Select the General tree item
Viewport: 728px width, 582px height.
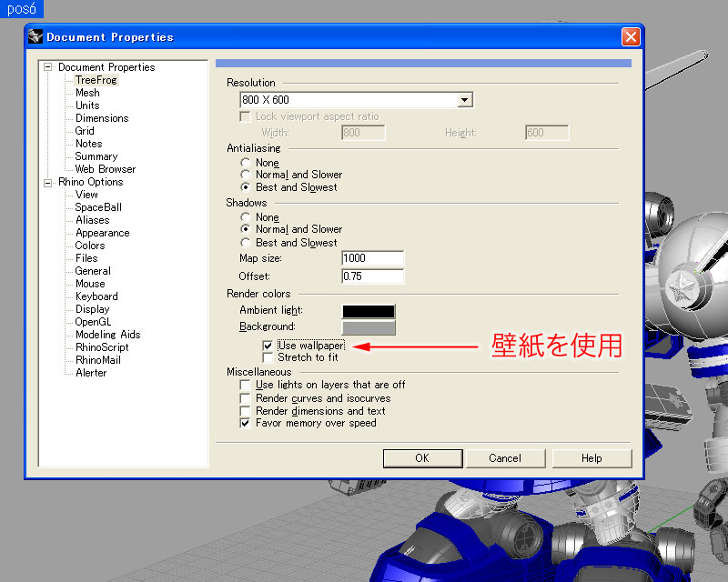(93, 271)
